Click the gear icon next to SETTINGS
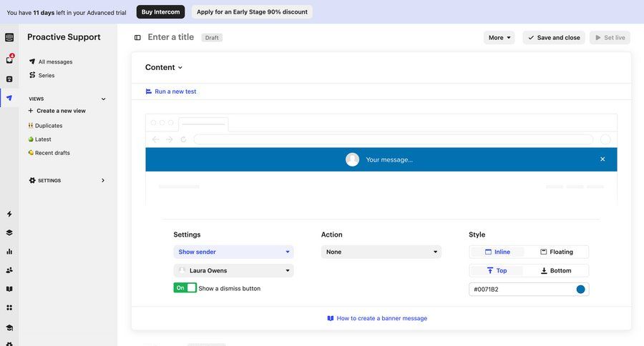 tap(32, 180)
